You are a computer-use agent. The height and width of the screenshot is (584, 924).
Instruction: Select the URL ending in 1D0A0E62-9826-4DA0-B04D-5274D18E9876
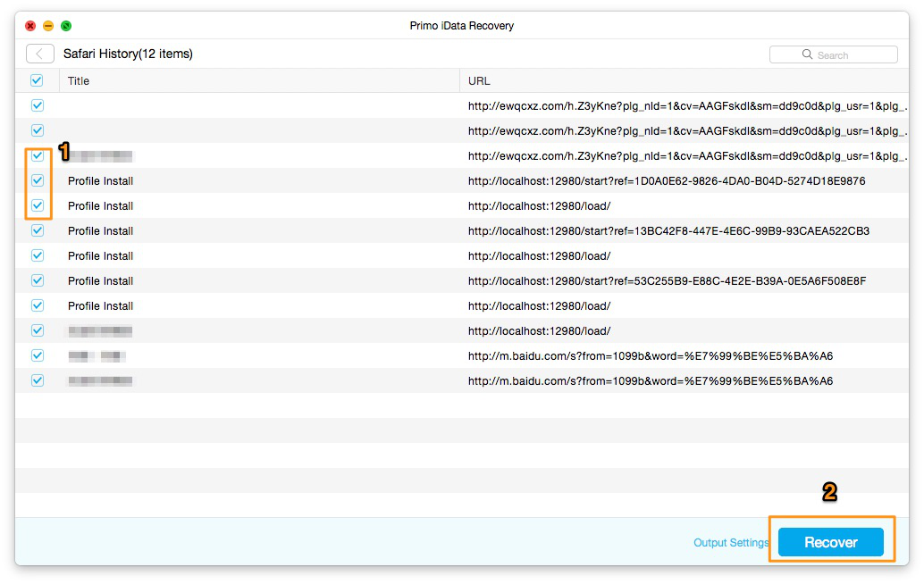[x=667, y=180]
